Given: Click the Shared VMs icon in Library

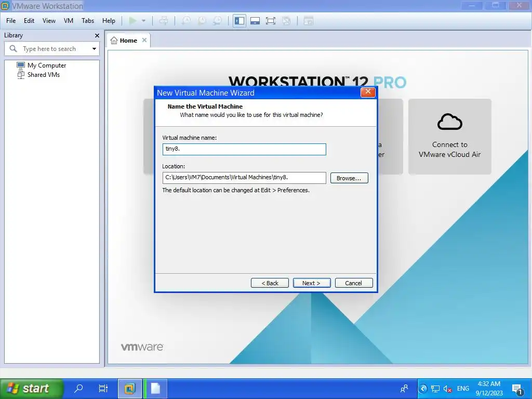Looking at the screenshot, I should (21, 75).
